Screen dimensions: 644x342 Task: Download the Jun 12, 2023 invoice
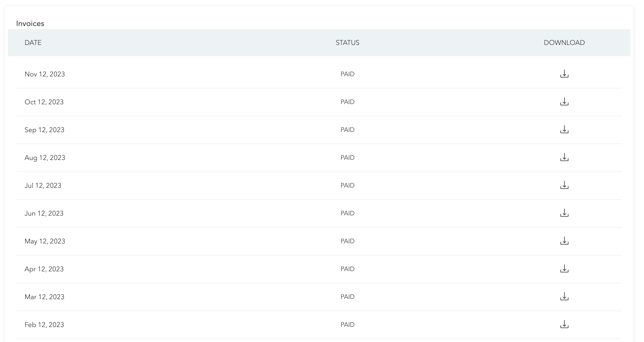click(x=564, y=213)
